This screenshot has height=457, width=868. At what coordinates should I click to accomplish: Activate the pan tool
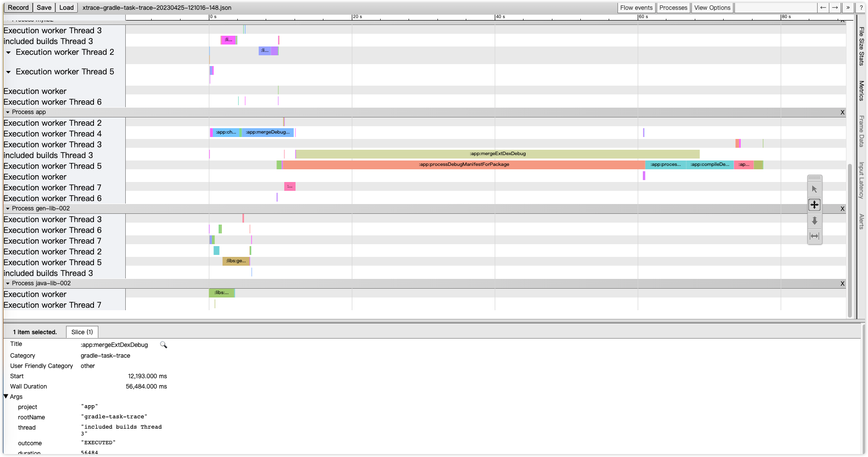click(x=814, y=205)
